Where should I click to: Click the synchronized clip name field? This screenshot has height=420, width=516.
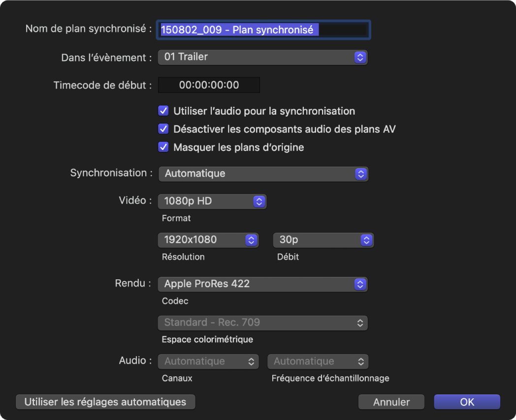tap(264, 30)
